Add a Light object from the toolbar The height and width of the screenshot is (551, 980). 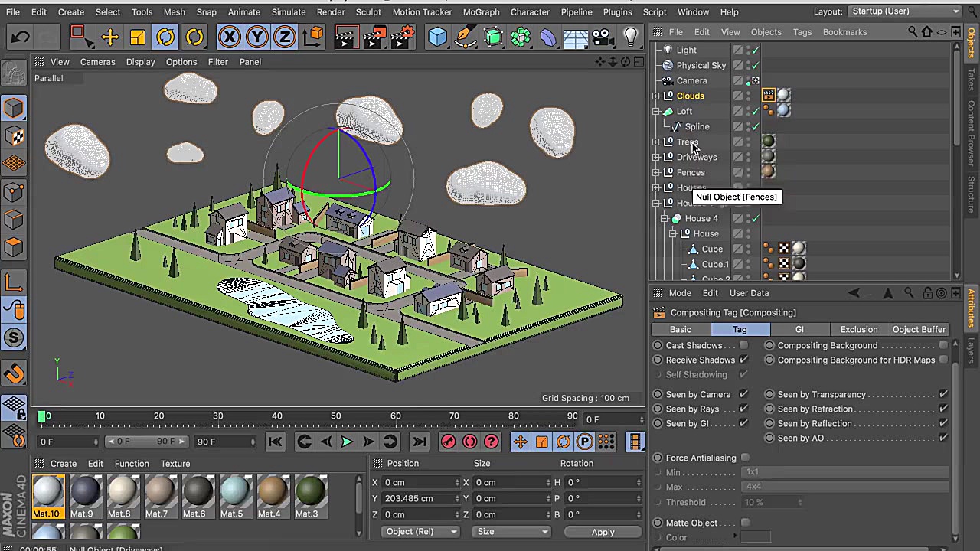pos(630,37)
